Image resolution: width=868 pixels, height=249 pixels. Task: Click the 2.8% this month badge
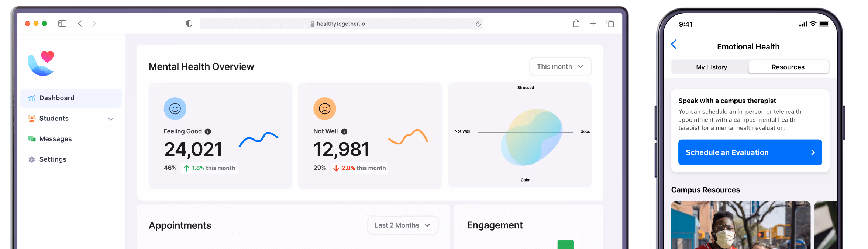point(359,168)
